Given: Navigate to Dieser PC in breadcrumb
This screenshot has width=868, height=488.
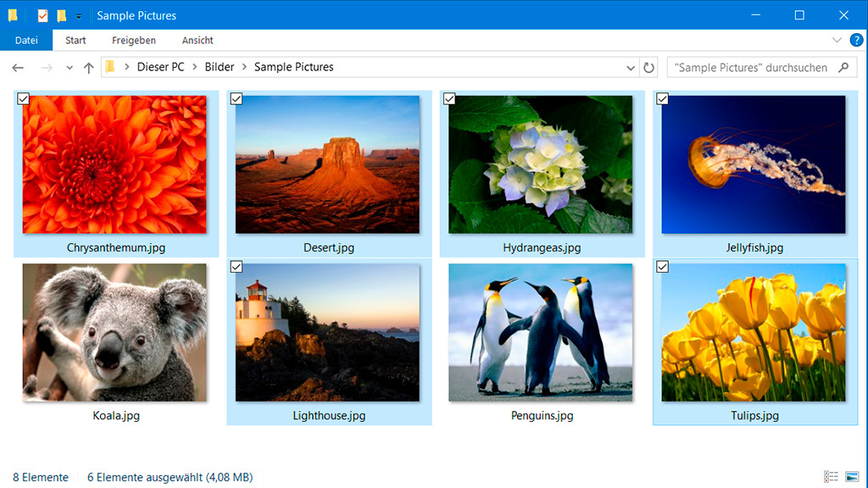Looking at the screenshot, I should (x=160, y=67).
